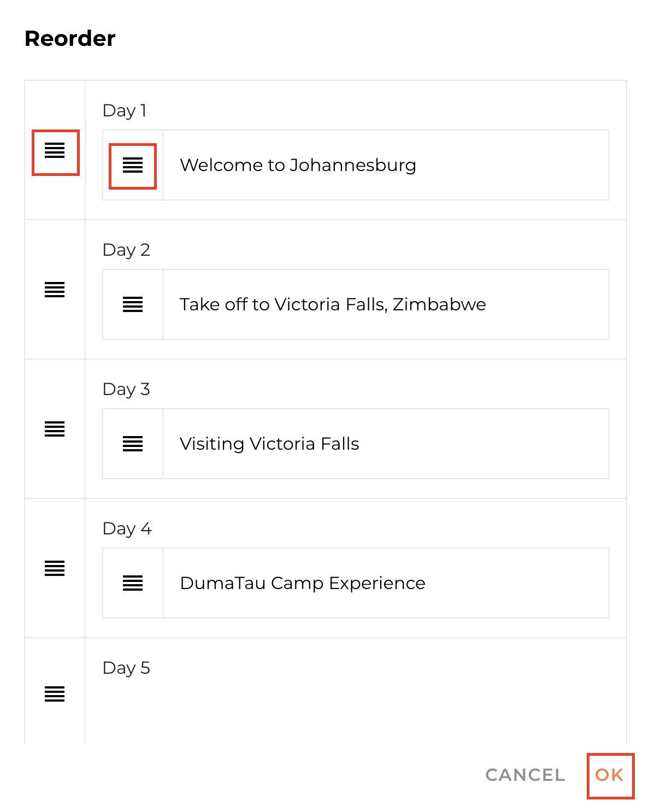Select the Visiting Victoria Falls item
This screenshot has width=649, height=812.
269,444
